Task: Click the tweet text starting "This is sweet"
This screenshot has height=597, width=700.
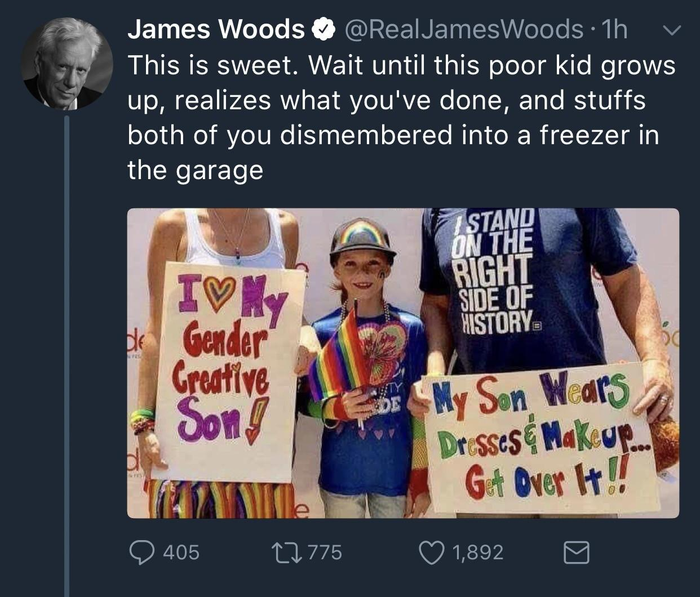Action: pyautogui.click(x=401, y=117)
